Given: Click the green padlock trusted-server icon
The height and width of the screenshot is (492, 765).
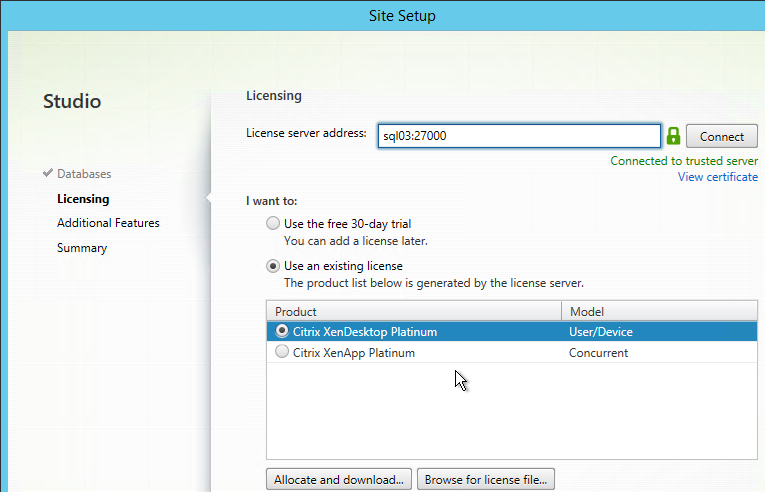Looking at the screenshot, I should pyautogui.click(x=673, y=136).
